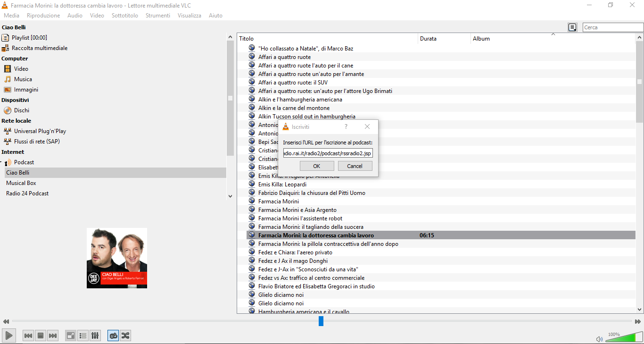Open the Aiuto menu
The height and width of the screenshot is (344, 644).
(x=215, y=16)
